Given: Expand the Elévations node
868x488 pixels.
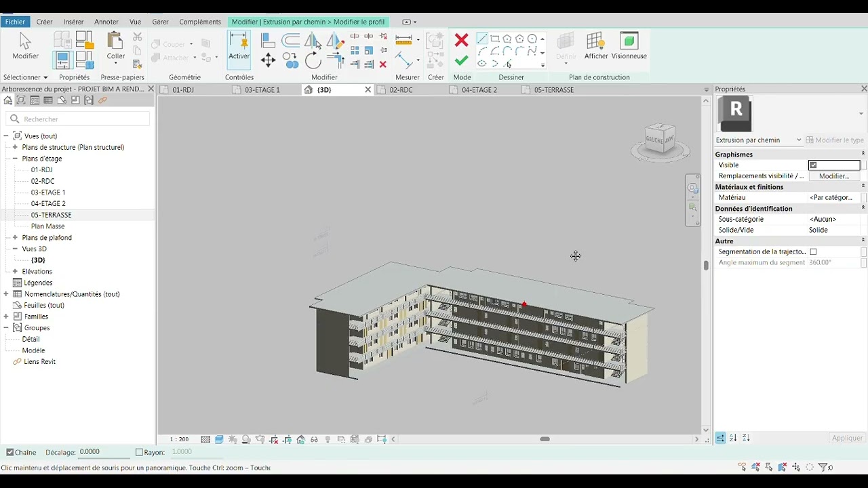Looking at the screenshot, I should click(15, 272).
